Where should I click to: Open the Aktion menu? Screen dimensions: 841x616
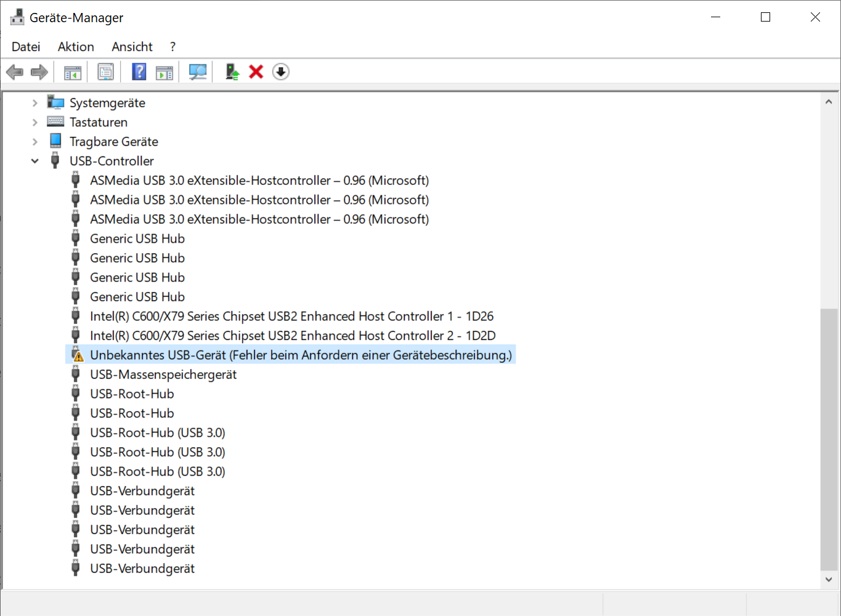(x=76, y=47)
